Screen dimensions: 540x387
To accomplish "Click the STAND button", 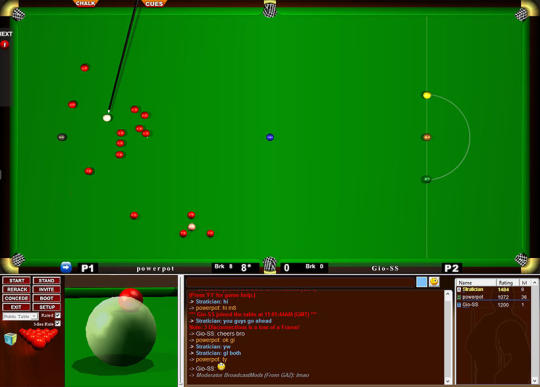I will click(x=47, y=280).
